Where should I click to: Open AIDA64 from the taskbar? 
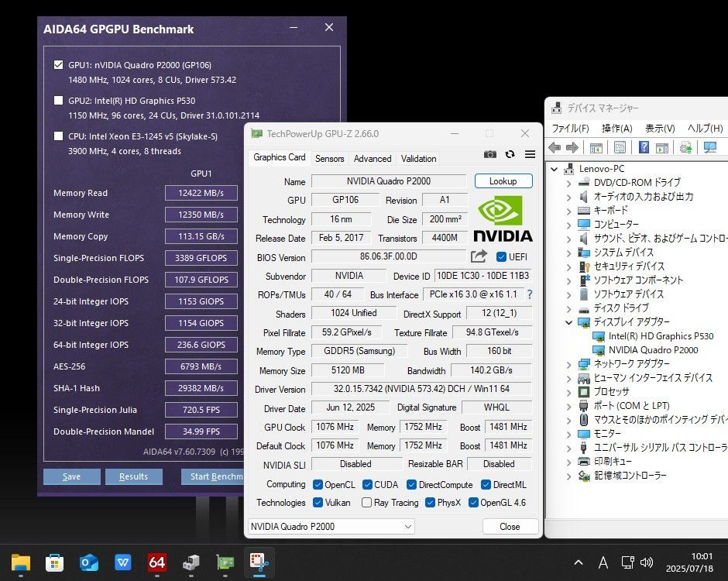[x=157, y=562]
